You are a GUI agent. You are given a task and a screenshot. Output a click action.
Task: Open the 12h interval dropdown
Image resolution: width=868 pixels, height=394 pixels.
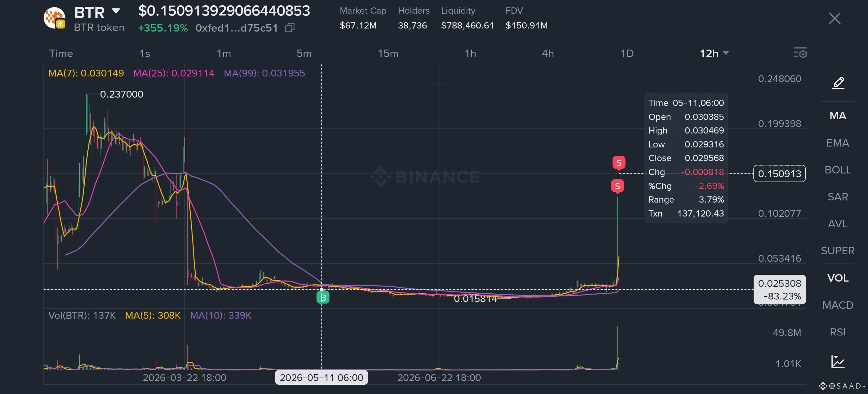[714, 53]
